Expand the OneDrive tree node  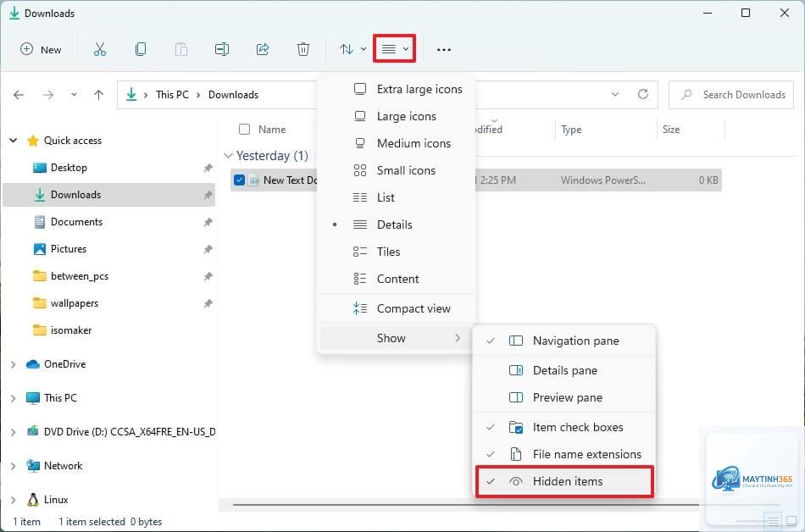[14, 364]
